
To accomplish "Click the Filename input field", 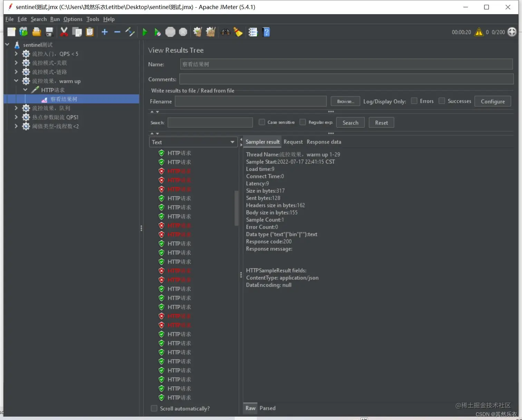I will pos(251,101).
